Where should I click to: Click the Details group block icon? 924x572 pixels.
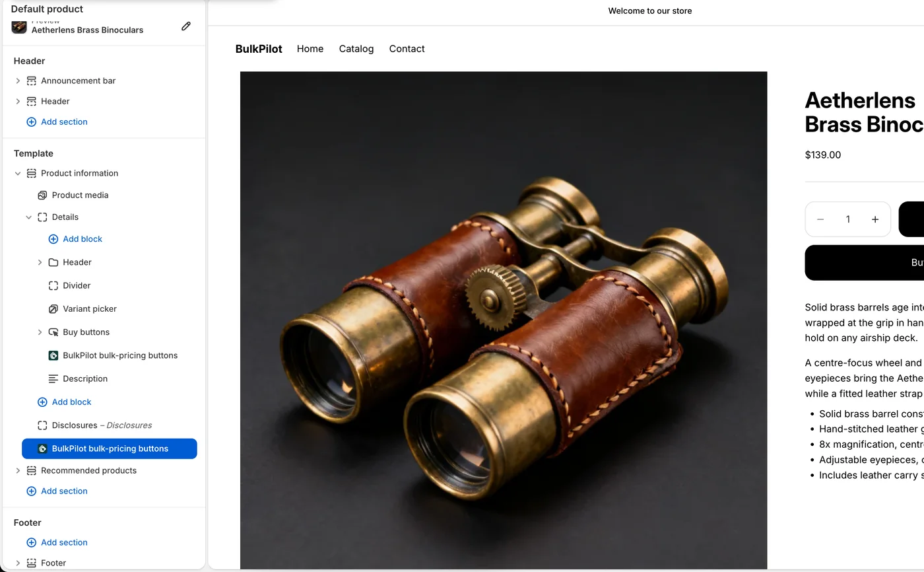tap(42, 217)
